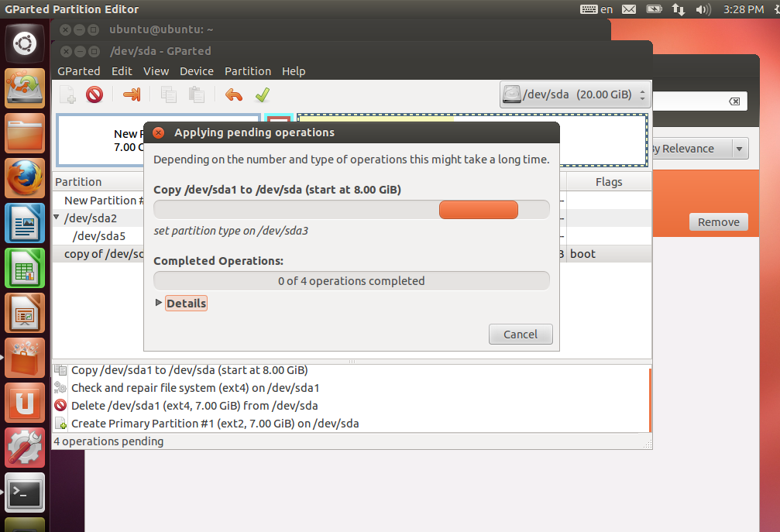
Task: Click the New Partition block in disk map
Action: pos(101,140)
